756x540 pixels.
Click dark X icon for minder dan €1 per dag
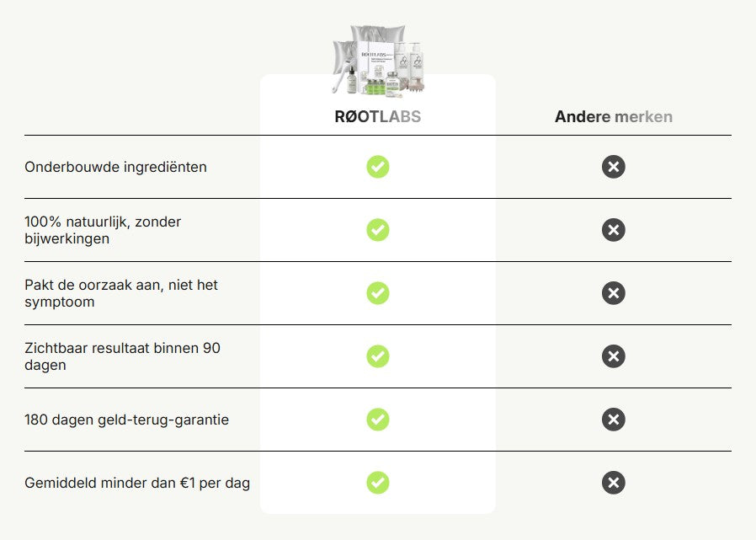(614, 483)
